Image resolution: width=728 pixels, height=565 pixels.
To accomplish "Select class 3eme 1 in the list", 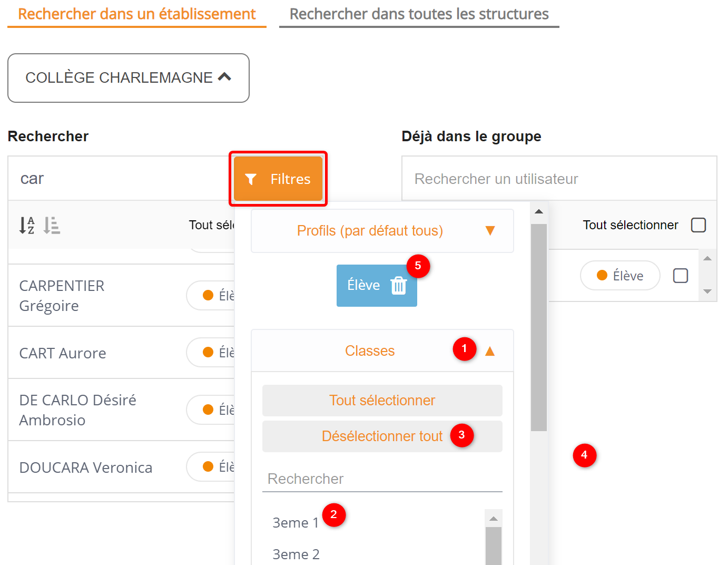I will tap(296, 523).
